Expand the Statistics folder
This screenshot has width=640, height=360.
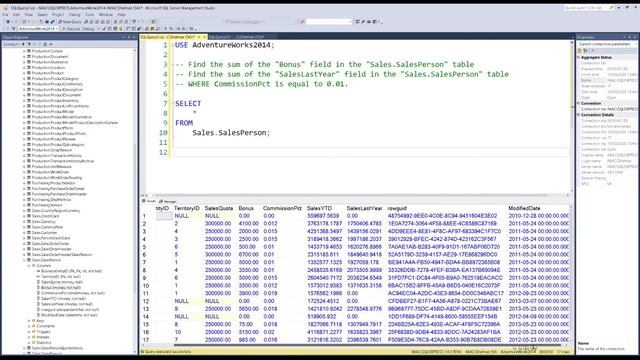pyautogui.click(x=29, y=343)
